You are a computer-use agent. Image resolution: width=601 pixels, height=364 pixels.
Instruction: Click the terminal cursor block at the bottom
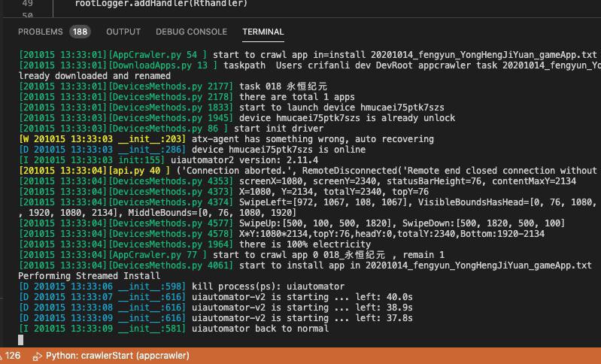tap(21, 340)
